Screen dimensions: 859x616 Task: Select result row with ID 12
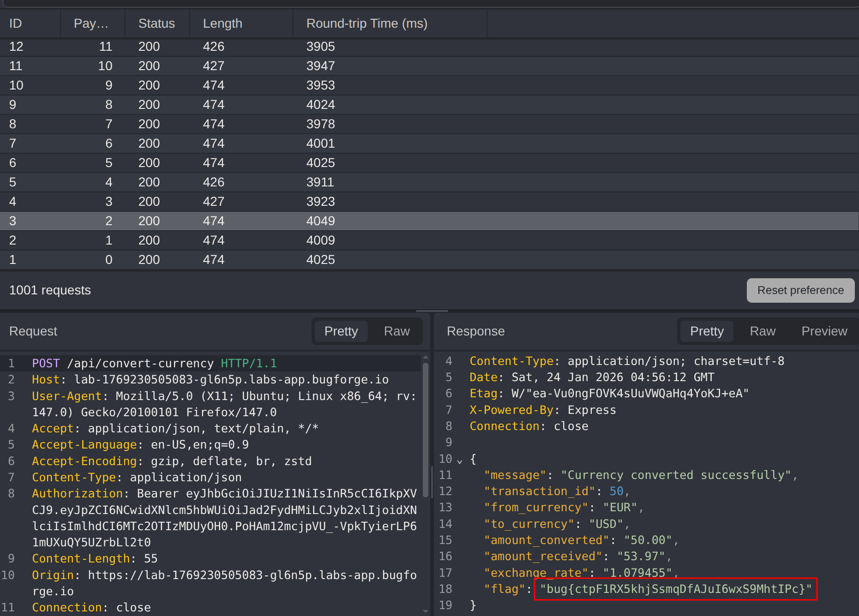pos(185,47)
